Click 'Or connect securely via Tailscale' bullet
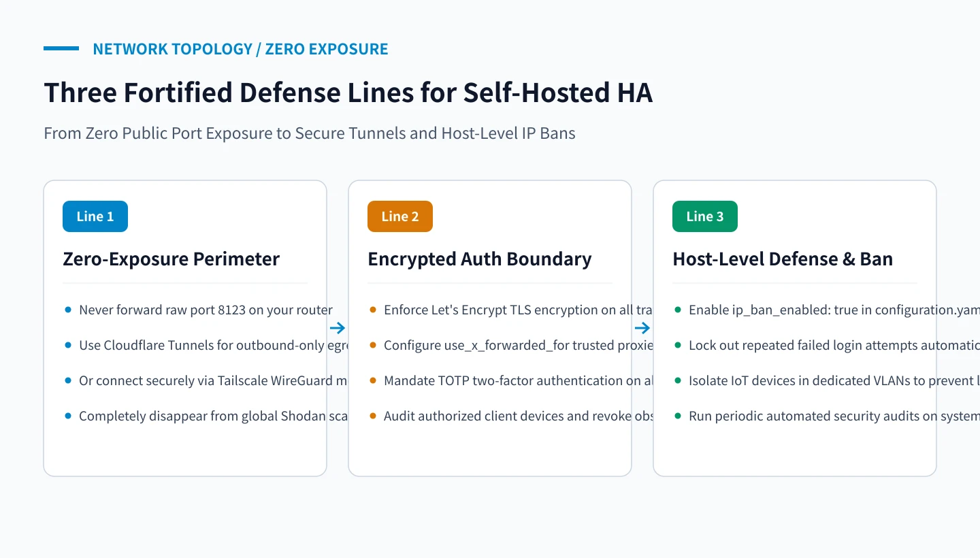This screenshot has height=558, width=980. (x=214, y=380)
